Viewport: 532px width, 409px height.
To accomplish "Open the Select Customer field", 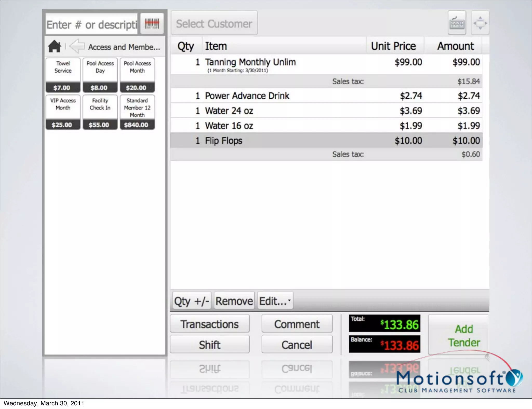I will (x=214, y=24).
